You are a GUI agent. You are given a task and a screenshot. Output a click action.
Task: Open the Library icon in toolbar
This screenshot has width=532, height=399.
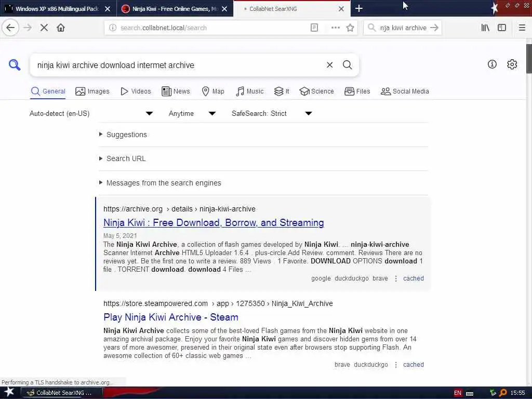point(485,28)
